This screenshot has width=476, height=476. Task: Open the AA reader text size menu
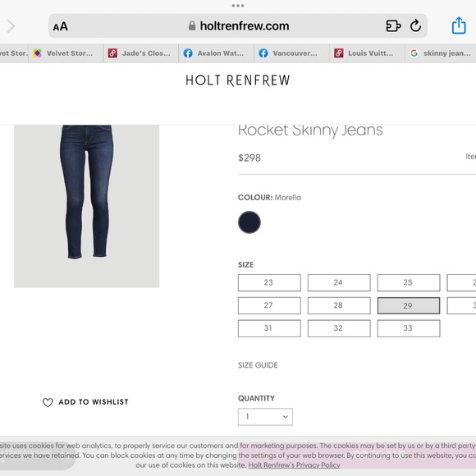(x=61, y=26)
